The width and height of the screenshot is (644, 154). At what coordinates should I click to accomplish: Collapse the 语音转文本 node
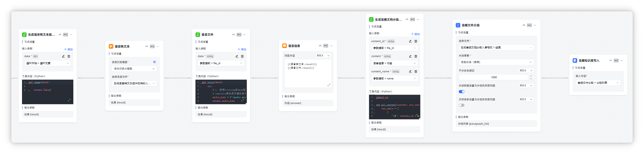click(x=147, y=46)
